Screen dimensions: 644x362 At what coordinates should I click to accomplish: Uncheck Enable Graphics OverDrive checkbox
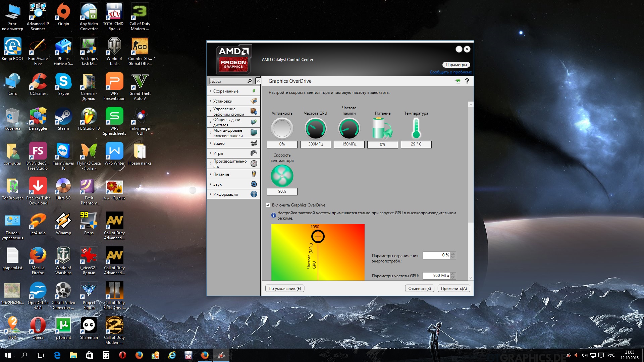[x=268, y=205]
